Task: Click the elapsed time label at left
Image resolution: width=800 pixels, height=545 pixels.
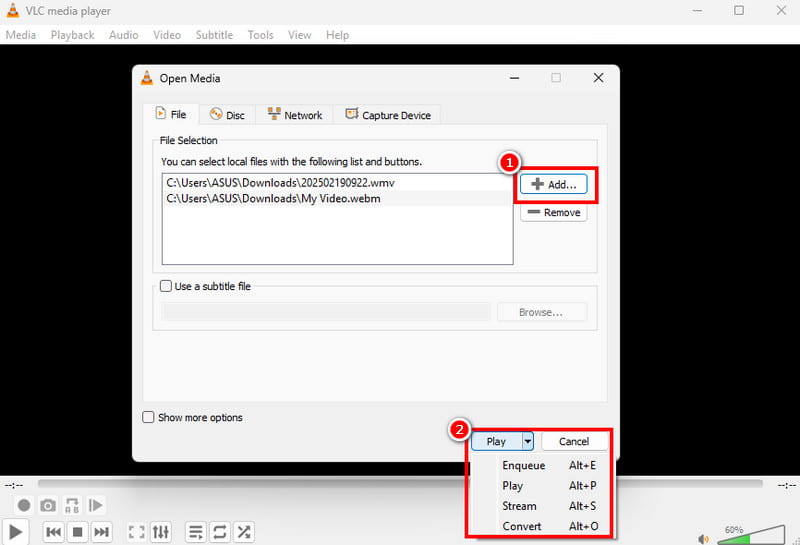Action: tap(14, 485)
